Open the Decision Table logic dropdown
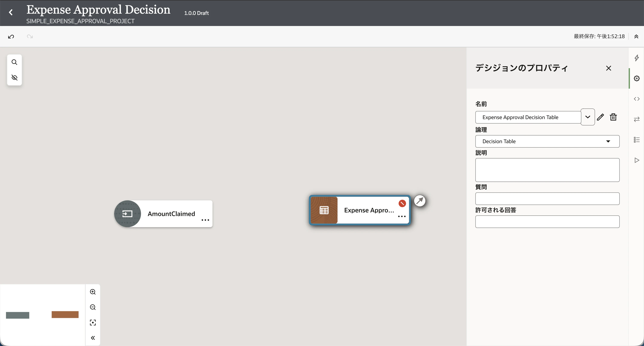 (547, 141)
